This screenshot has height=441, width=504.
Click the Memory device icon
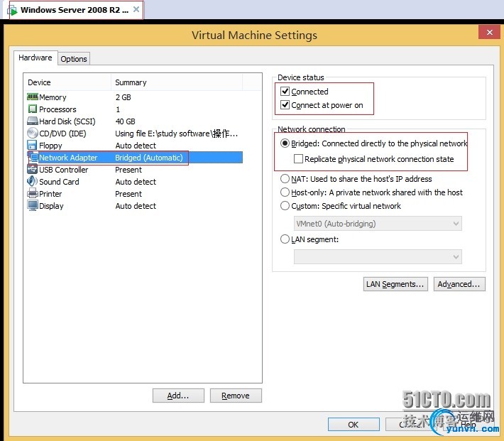(33, 97)
